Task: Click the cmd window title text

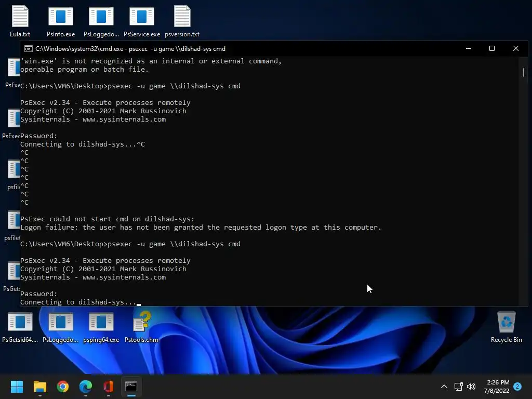Action: pyautogui.click(x=130, y=49)
